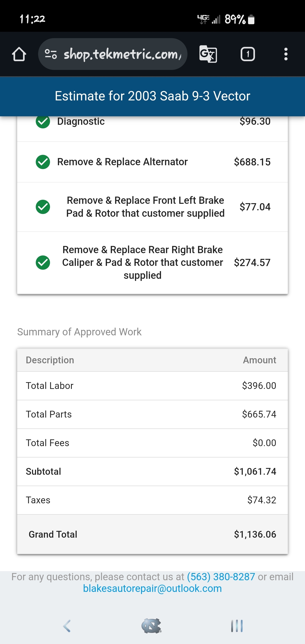Tap the browser home icon
The width and height of the screenshot is (305, 644).
[x=19, y=54]
